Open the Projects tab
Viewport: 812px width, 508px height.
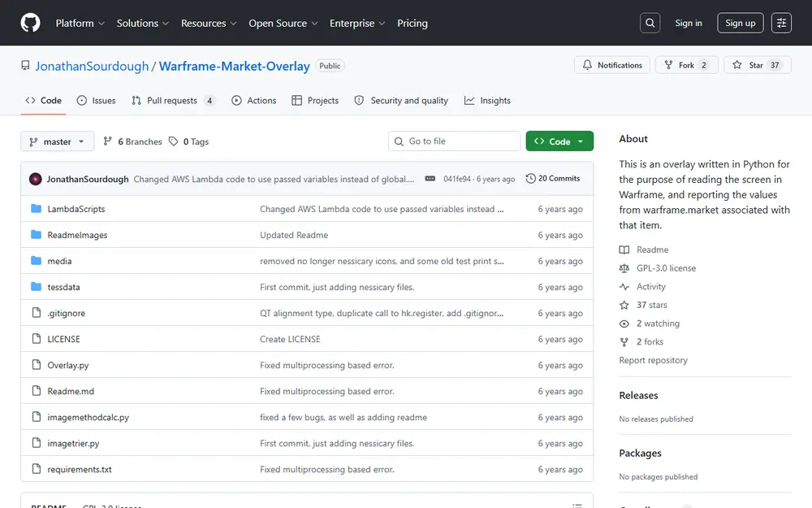tap(315, 101)
